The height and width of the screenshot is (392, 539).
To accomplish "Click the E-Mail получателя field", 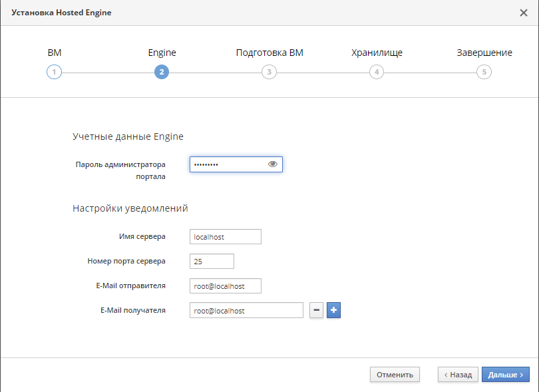I will [246, 310].
